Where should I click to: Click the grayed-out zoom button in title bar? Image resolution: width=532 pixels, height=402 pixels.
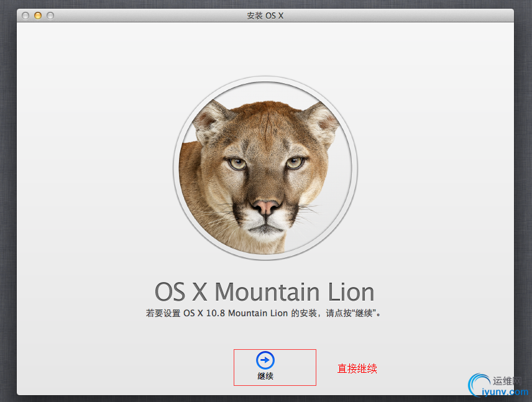[50, 16]
